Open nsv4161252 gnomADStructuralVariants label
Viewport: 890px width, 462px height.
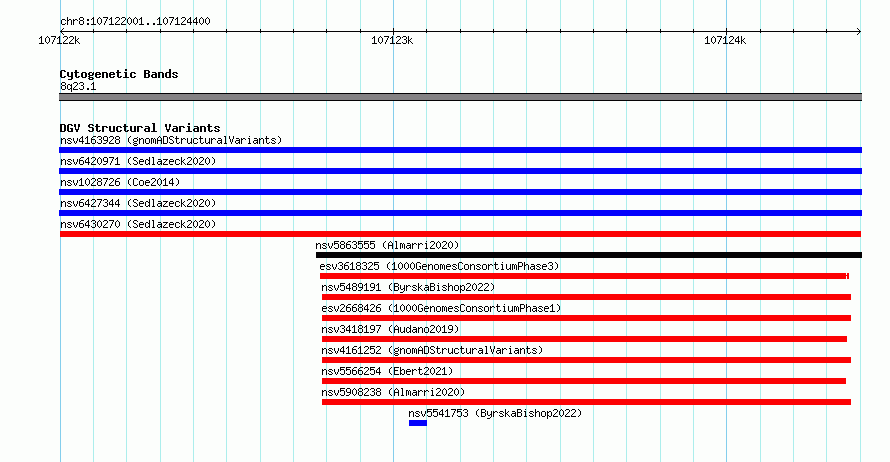(432, 350)
